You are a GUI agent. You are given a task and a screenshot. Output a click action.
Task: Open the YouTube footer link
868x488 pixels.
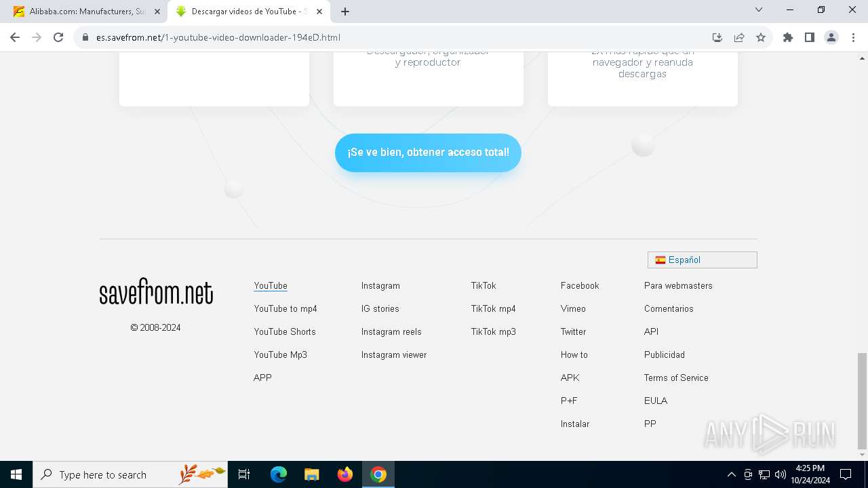click(x=271, y=286)
